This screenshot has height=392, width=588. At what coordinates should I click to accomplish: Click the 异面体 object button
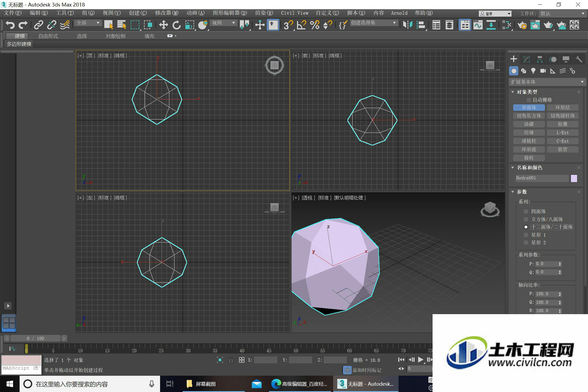529,108
